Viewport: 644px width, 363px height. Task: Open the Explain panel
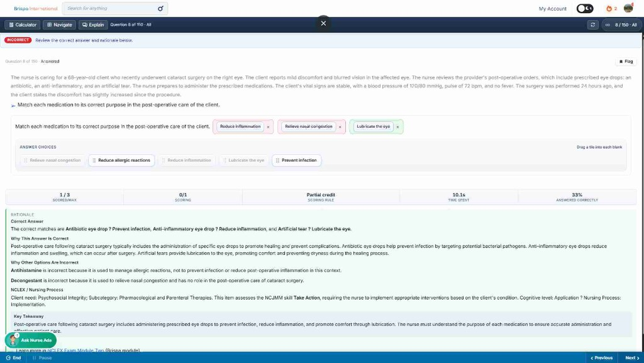click(x=93, y=25)
